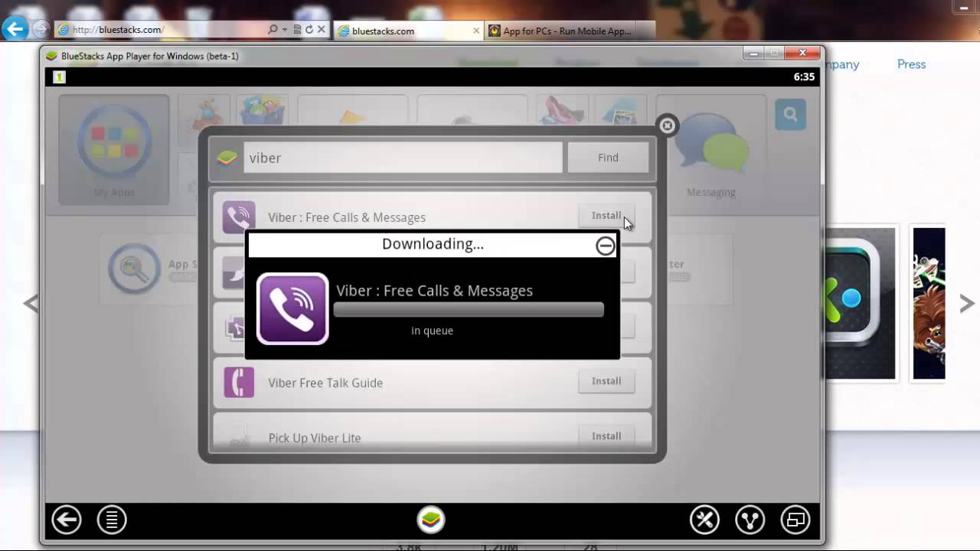Click the Find button
The height and width of the screenshot is (551, 980).
click(608, 158)
